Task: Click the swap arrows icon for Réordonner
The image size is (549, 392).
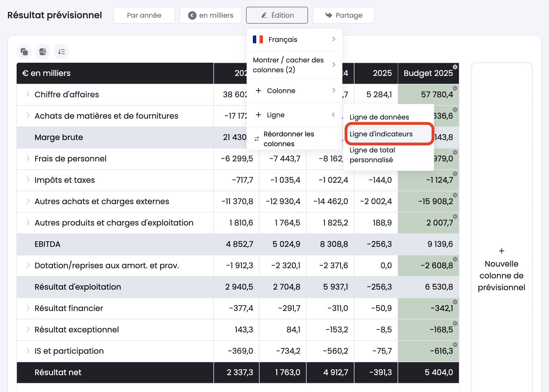Action: (257, 139)
